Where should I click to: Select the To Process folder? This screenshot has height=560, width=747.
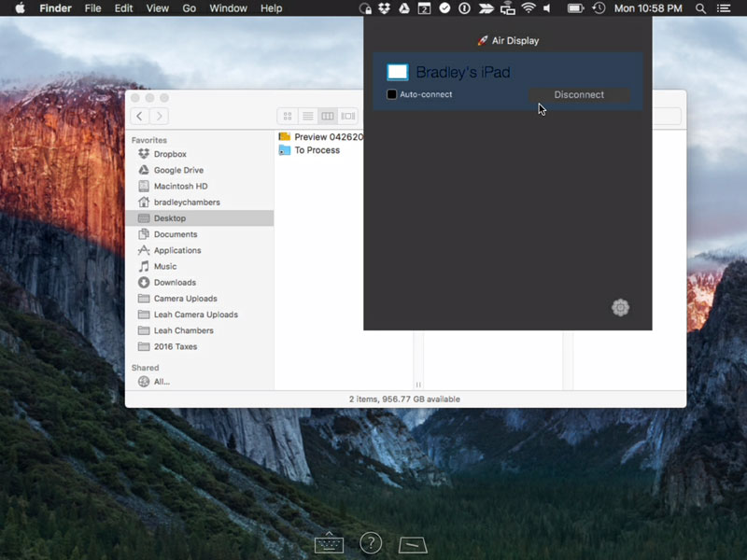coord(309,150)
